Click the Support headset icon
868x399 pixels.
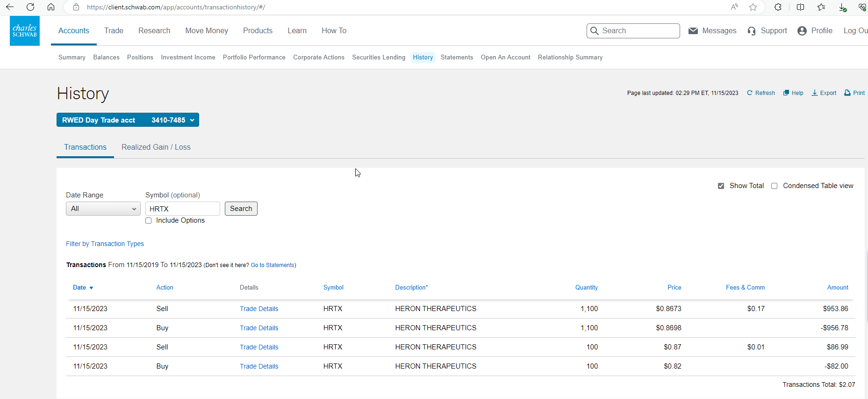pos(752,31)
